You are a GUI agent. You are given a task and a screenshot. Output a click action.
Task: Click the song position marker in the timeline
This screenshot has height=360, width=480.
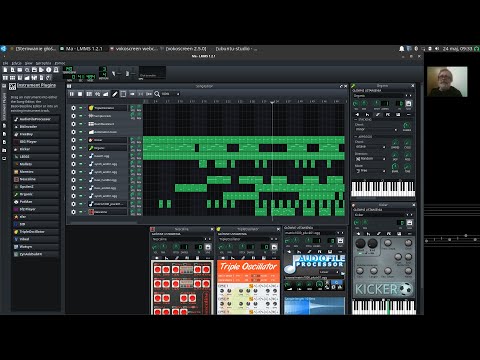(x=272, y=102)
